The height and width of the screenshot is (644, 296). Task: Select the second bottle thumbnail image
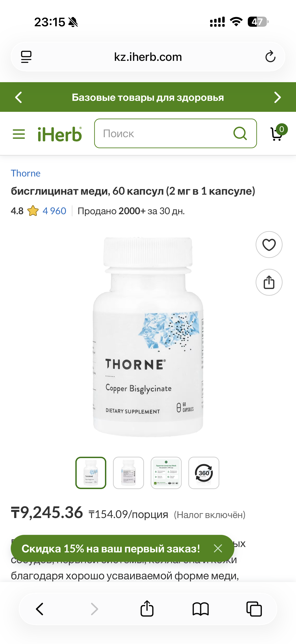click(128, 473)
